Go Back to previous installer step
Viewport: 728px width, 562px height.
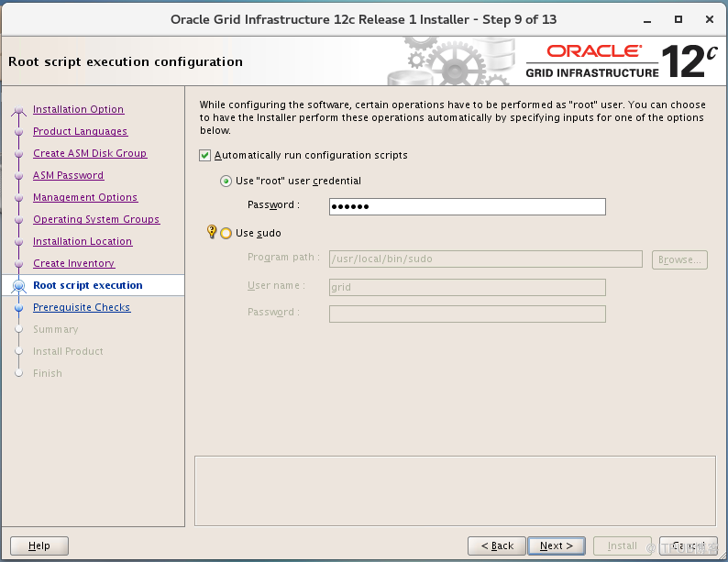pyautogui.click(x=497, y=545)
